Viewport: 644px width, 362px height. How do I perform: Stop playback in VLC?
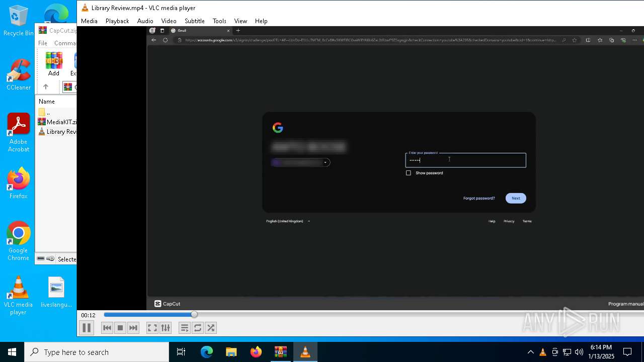(x=120, y=328)
